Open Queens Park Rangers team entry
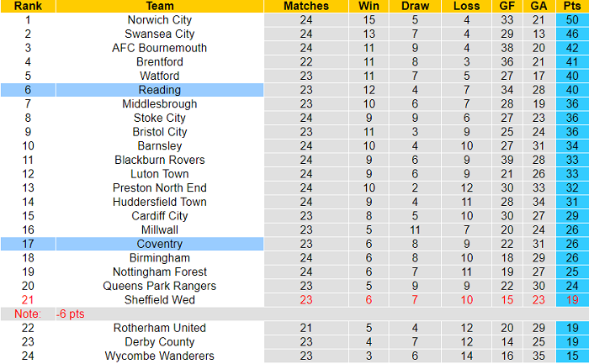589x364 pixels. [159, 286]
